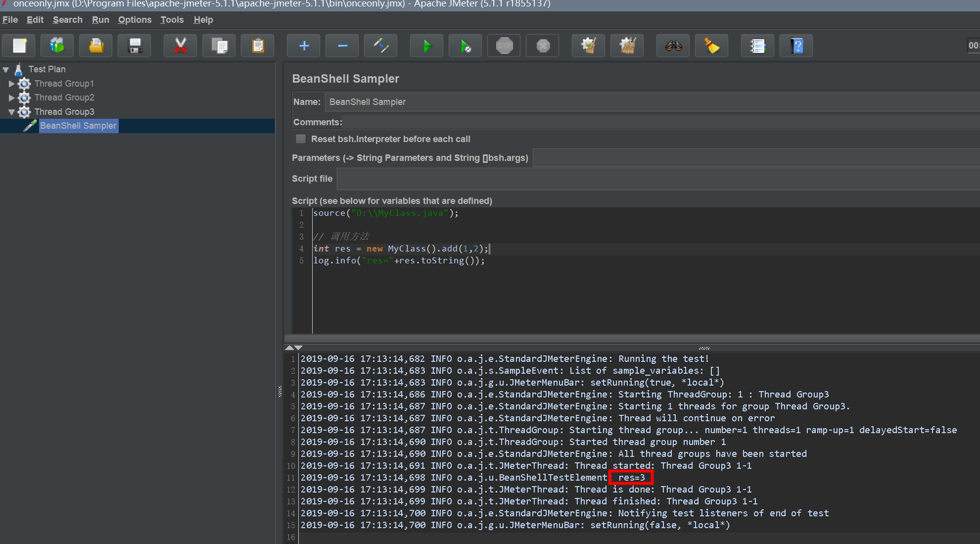The image size is (980, 544).
Task: Reset search using the broom icon
Action: [712, 46]
